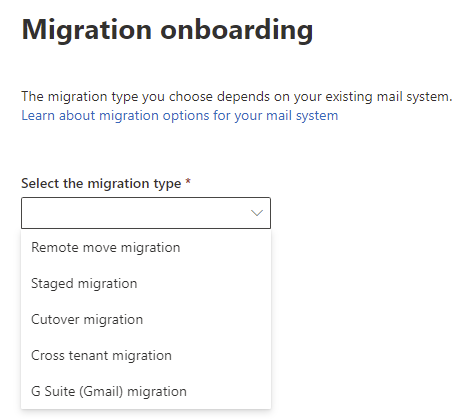Pick Cutover migration in dropdown list
461x419 pixels.
click(x=146, y=320)
